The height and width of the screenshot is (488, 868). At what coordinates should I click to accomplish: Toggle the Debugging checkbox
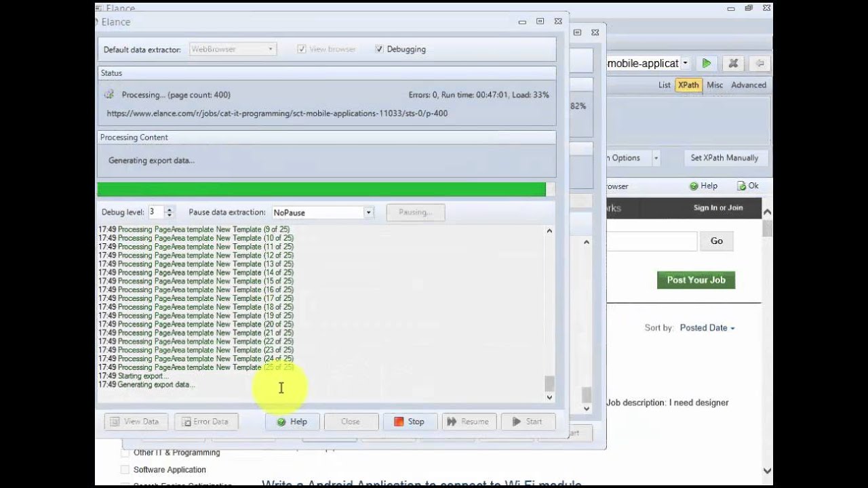click(x=379, y=49)
